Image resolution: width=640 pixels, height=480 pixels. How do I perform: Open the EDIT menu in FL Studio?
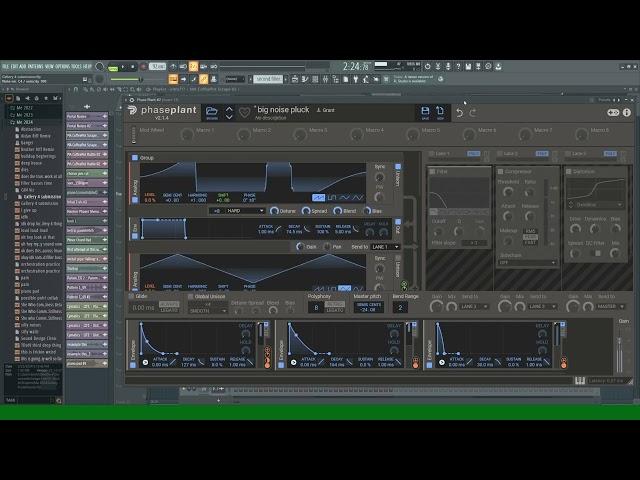tap(14, 67)
